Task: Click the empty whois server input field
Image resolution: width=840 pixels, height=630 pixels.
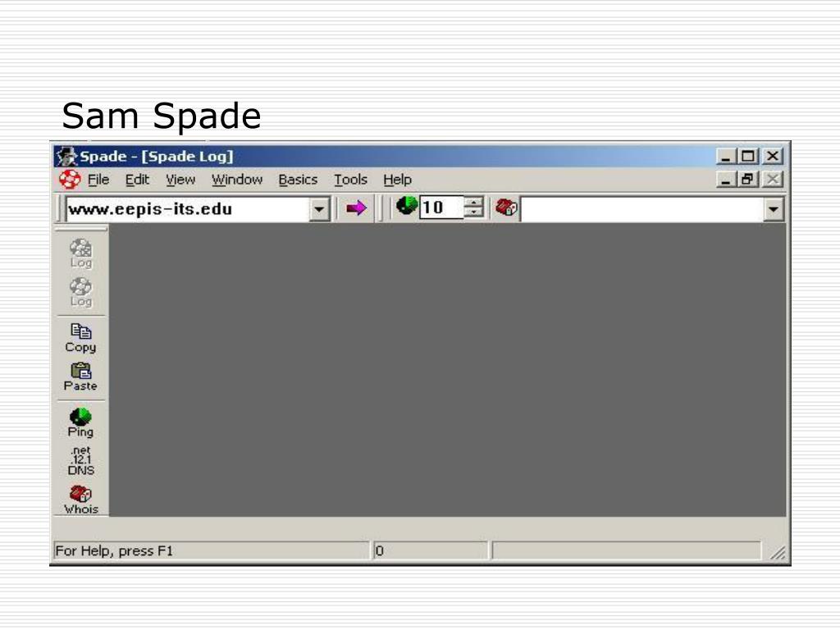Action: [x=641, y=209]
